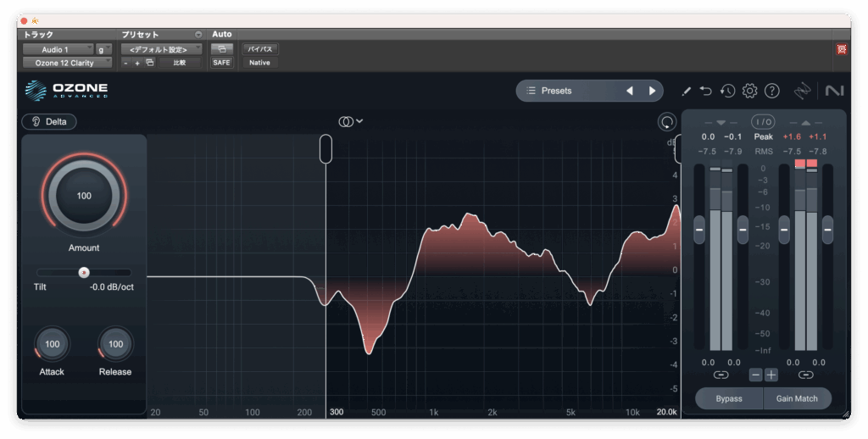The height and width of the screenshot is (439, 868).
Task: Click the pencil edit icon
Action: point(686,91)
